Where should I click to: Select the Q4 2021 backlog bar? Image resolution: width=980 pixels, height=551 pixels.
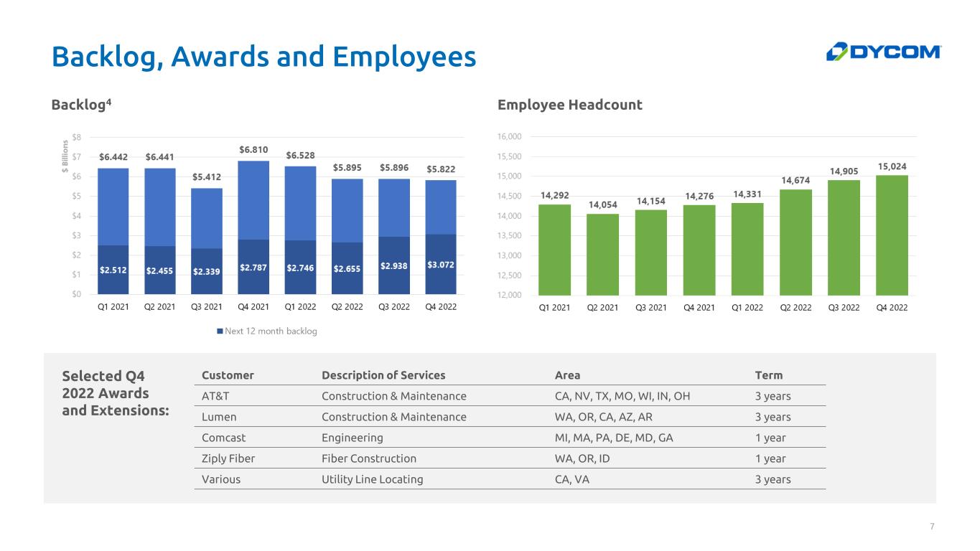[253, 227]
